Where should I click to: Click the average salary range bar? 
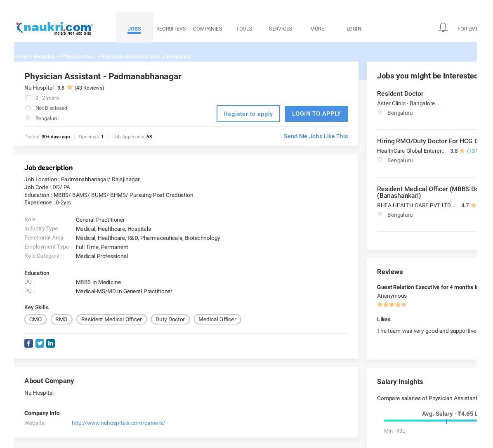point(430,420)
